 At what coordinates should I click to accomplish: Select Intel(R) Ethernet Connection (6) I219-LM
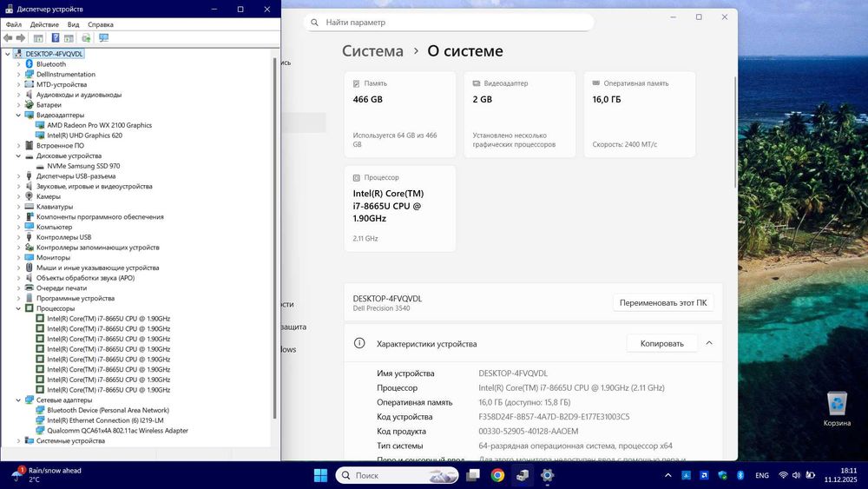(105, 420)
